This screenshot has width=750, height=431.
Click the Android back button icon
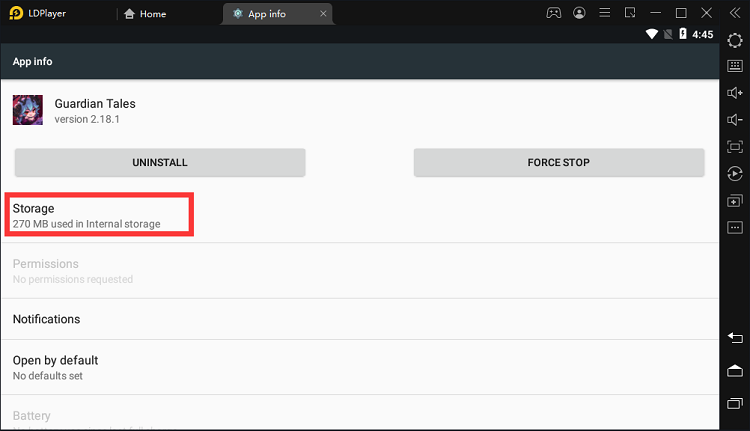pyautogui.click(x=735, y=338)
